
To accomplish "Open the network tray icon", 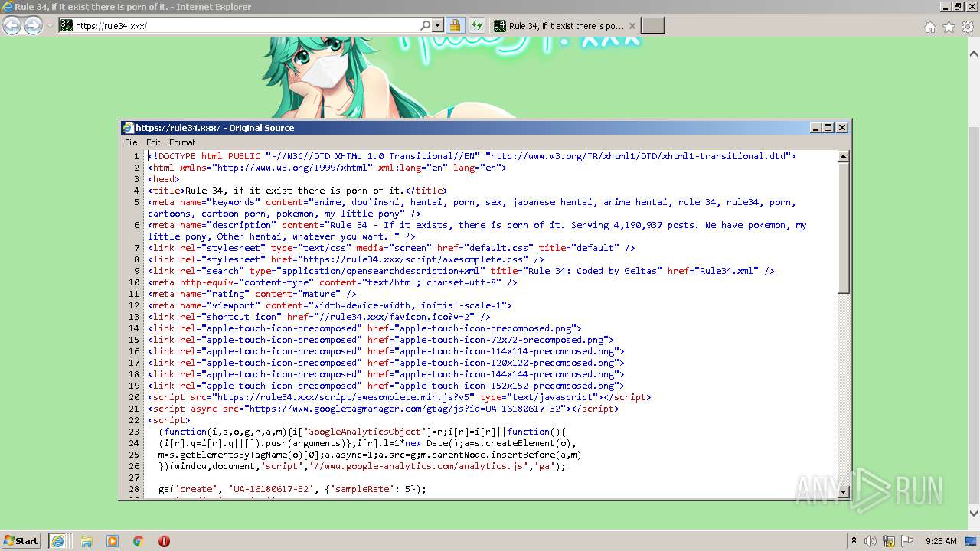I will click(x=889, y=541).
